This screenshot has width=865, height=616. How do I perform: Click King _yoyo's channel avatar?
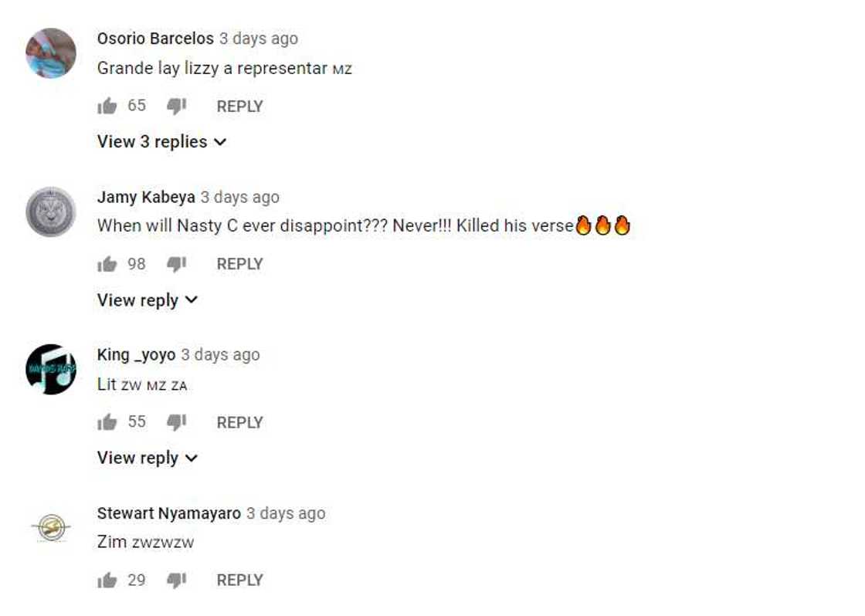[51, 369]
